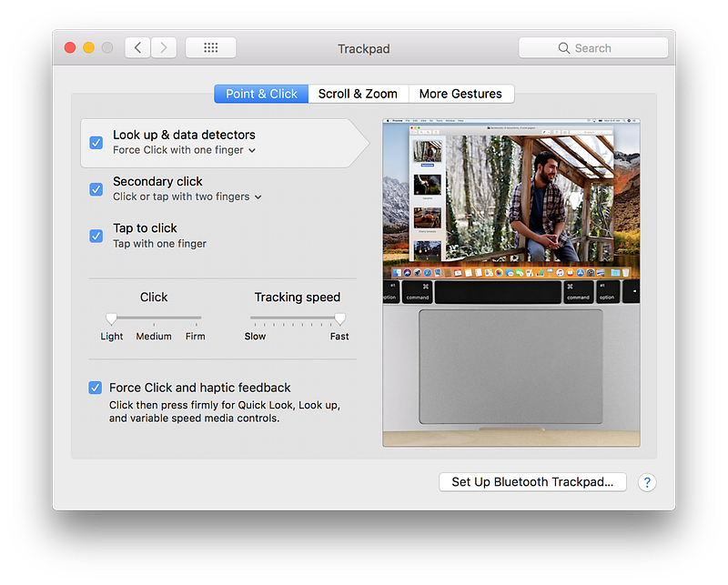Click the trackpad gesture preview video
Screen dimensions: 728x585
511,283
